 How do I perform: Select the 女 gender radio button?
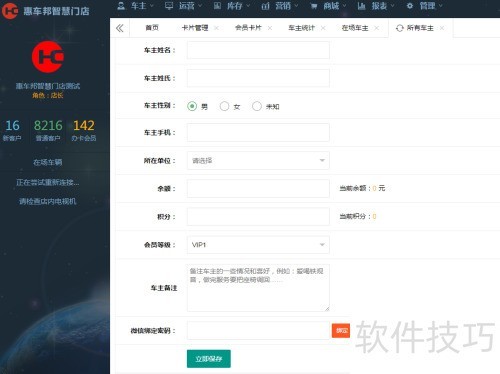[x=224, y=106]
